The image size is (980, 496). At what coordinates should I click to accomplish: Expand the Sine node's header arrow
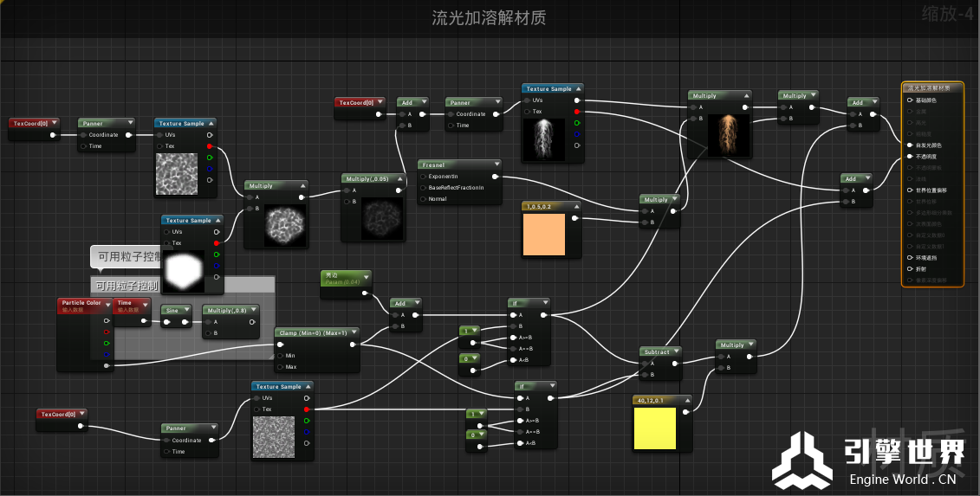[186, 310]
